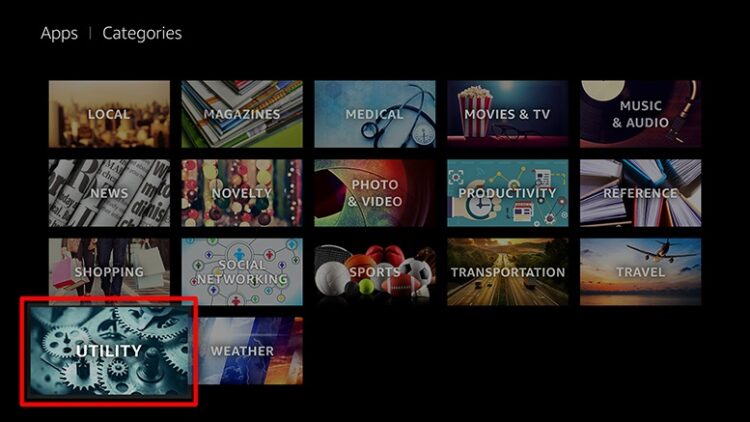The height and width of the screenshot is (422, 750).
Task: Select the Travel category tile
Action: (x=640, y=272)
